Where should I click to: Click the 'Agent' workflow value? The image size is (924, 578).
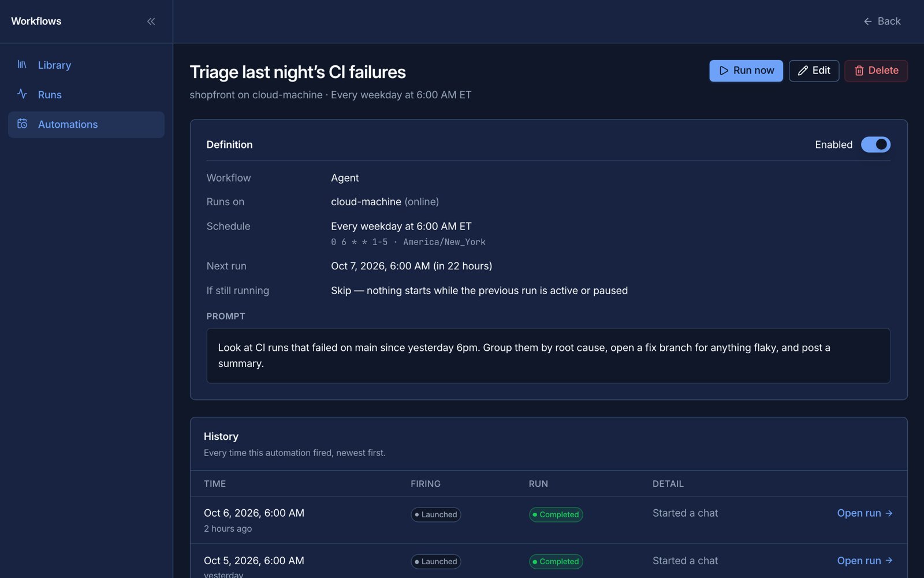pos(345,178)
